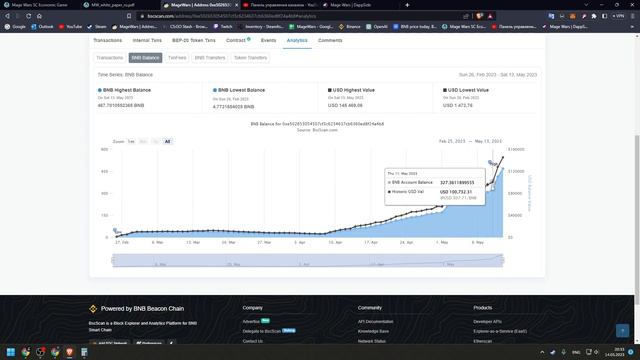Open the Windows Start menu
This screenshot has width=640, height=360.
[11, 352]
